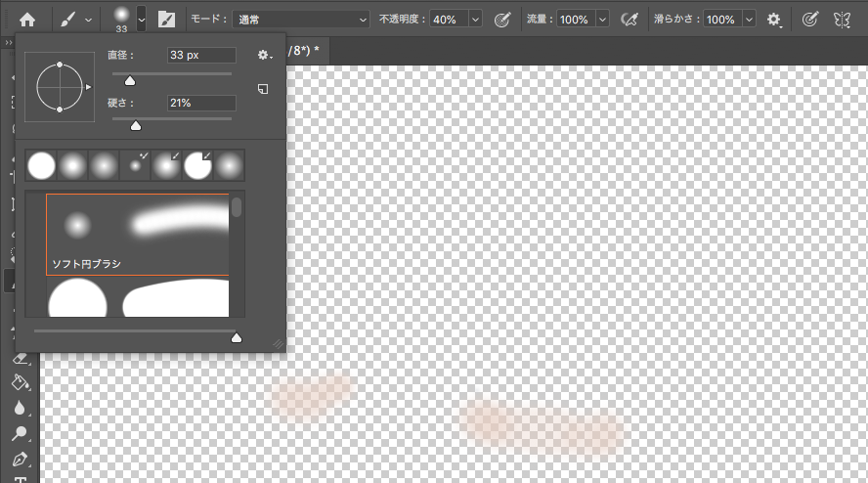
Task: Toggle pressure for size icon
Action: (x=810, y=20)
